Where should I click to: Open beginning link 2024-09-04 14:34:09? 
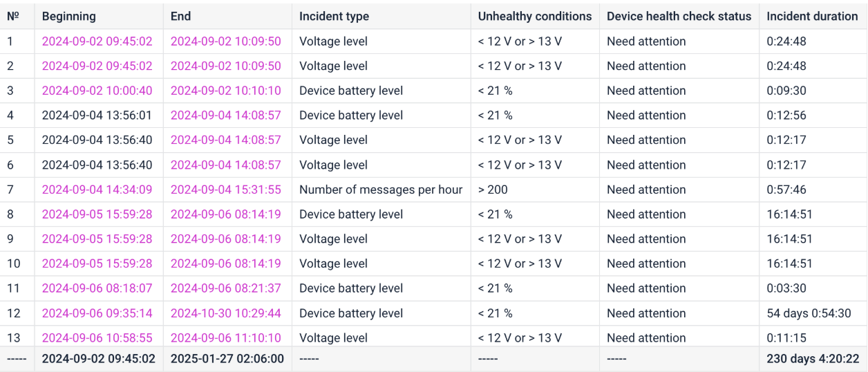(x=97, y=189)
